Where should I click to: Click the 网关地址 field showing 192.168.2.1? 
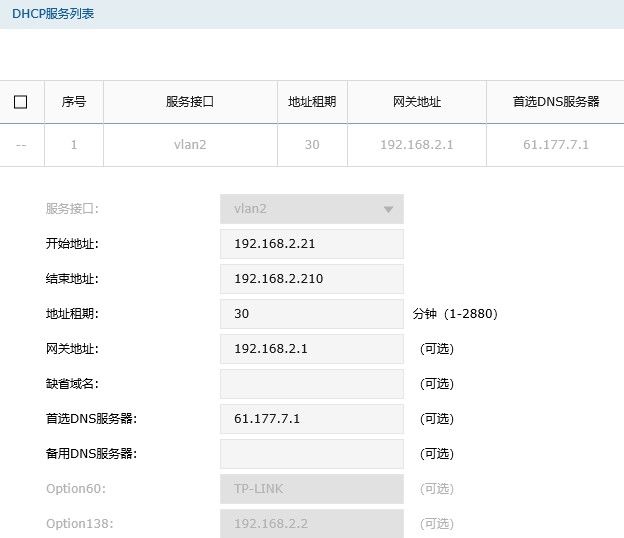(312, 349)
